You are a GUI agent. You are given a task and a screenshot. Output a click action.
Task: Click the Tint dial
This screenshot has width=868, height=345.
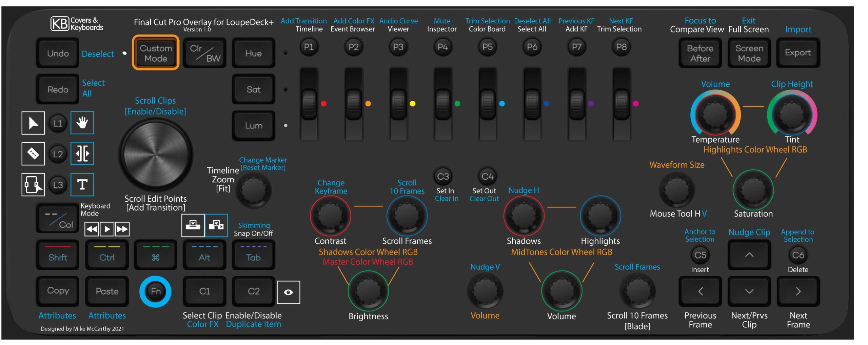pyautogui.click(x=792, y=115)
